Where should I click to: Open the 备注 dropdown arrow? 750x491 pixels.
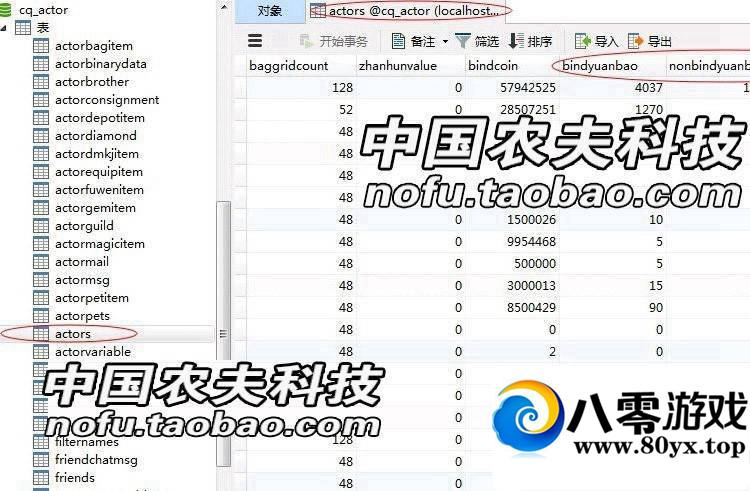pyautogui.click(x=445, y=42)
